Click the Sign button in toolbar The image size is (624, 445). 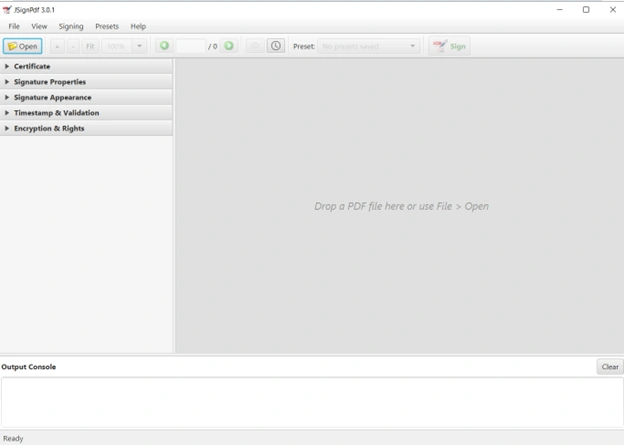pyautogui.click(x=450, y=46)
